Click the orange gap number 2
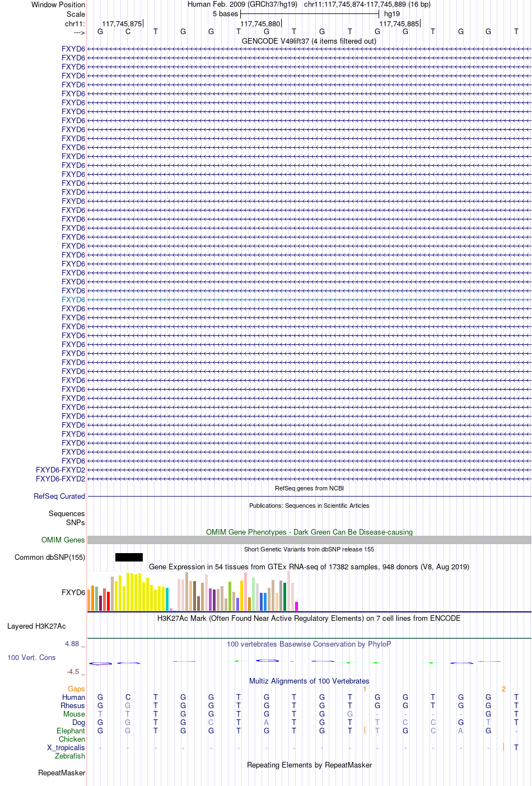The height and width of the screenshot is (786, 532). (503, 689)
